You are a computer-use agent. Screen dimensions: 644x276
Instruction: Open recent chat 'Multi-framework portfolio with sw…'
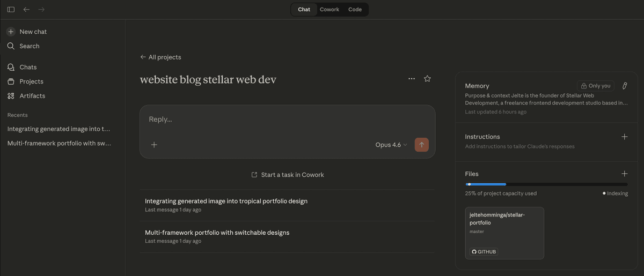[59, 144]
